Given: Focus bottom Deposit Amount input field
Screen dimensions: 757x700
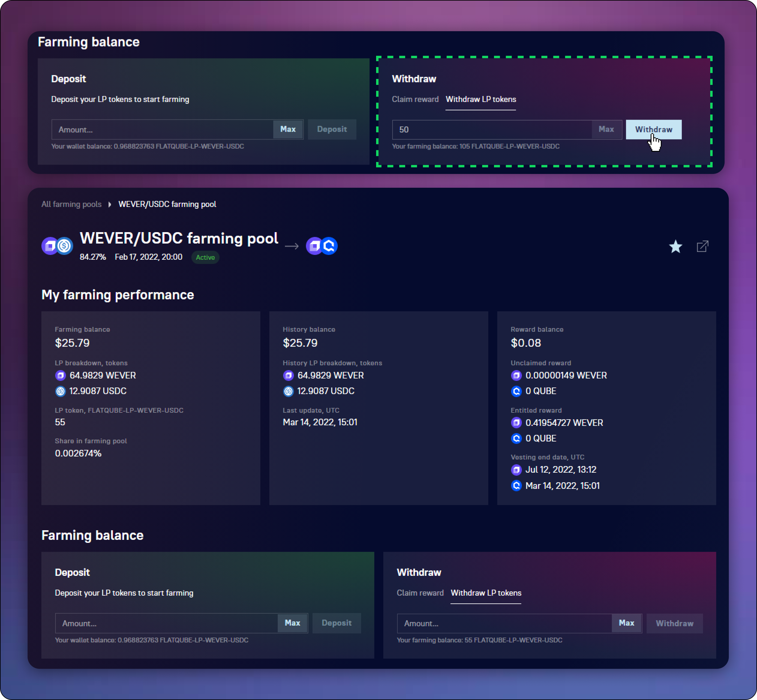Looking at the screenshot, I should point(167,623).
